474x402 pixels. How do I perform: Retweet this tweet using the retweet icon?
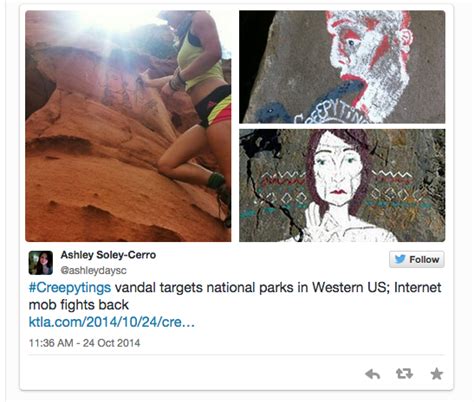tap(404, 374)
